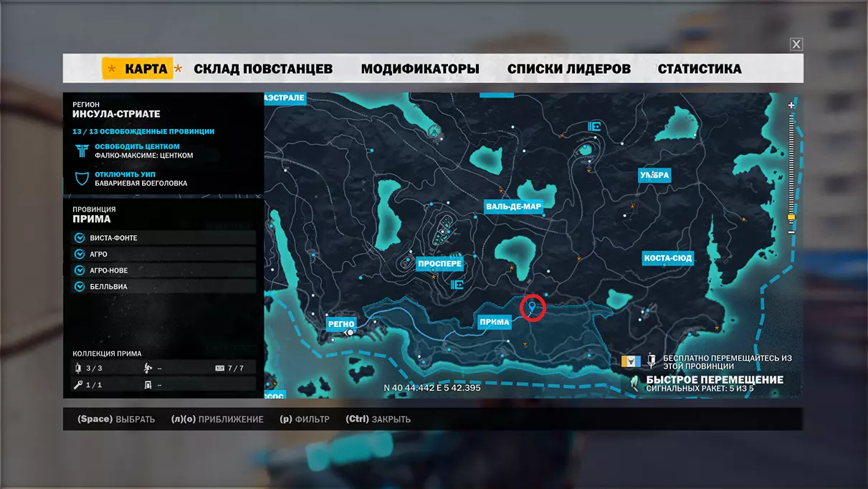The width and height of the screenshot is (868, 489).
Task: Select the Прима province label
Action: coord(494,322)
